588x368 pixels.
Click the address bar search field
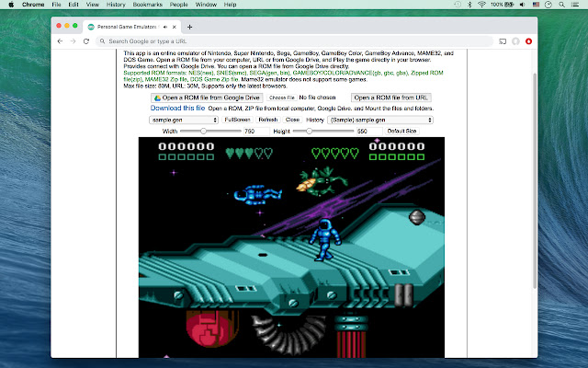pyautogui.click(x=294, y=41)
